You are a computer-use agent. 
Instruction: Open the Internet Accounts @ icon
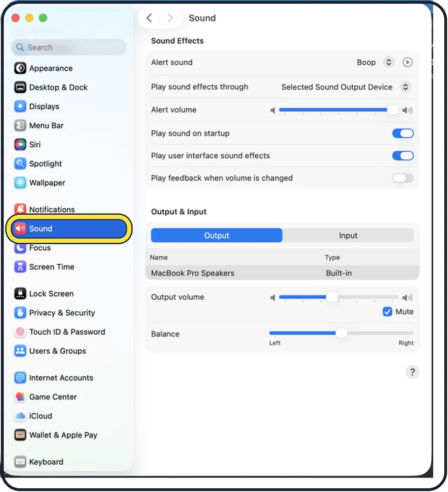pyautogui.click(x=21, y=378)
